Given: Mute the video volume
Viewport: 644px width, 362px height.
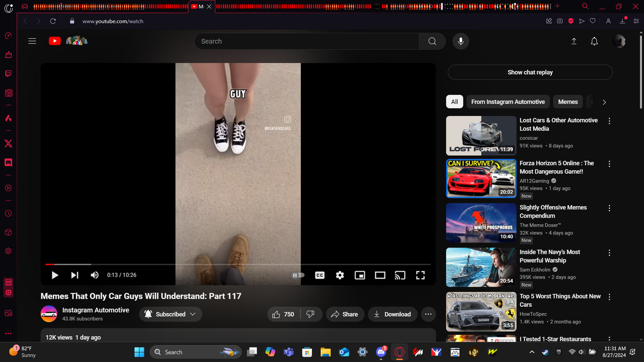Looking at the screenshot, I should (x=95, y=275).
